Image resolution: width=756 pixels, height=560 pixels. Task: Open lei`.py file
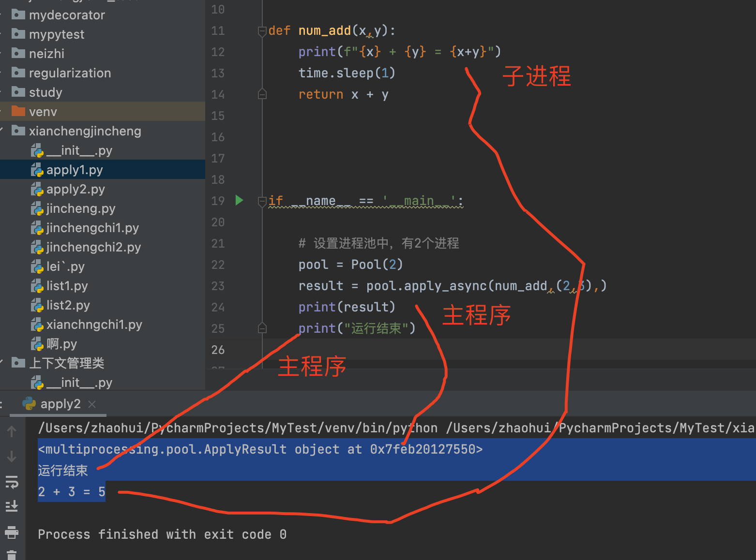tap(65, 266)
